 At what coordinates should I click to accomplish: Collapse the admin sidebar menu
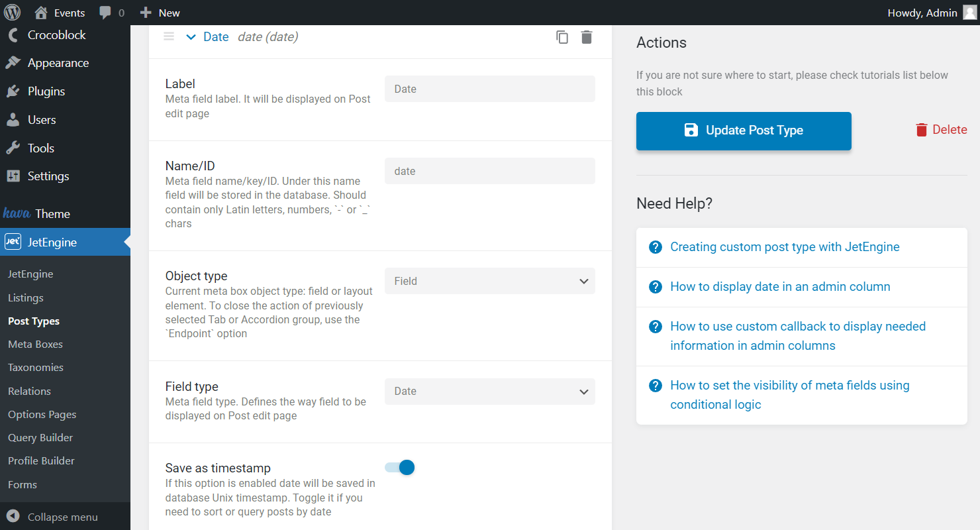point(53,517)
